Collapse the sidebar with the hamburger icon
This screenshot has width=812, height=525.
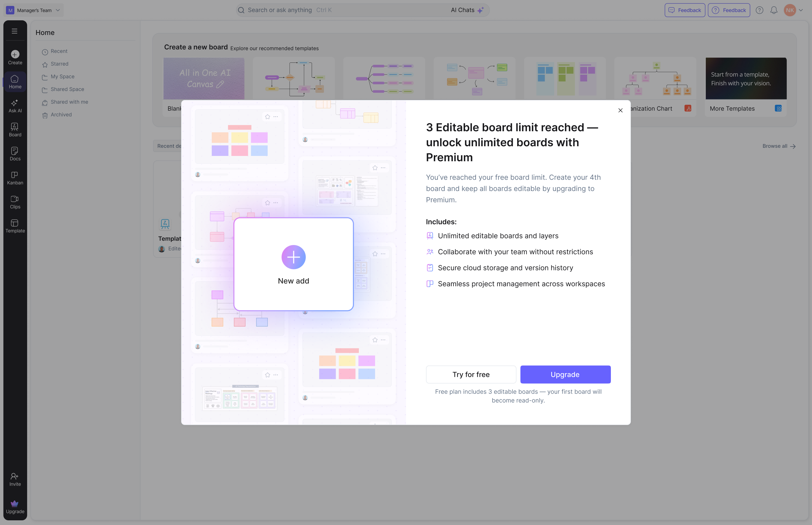pos(14,31)
